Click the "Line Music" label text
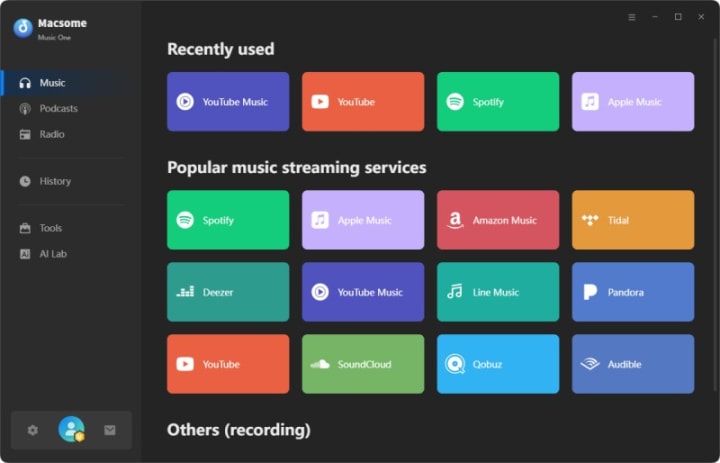This screenshot has width=720, height=463. click(x=496, y=292)
